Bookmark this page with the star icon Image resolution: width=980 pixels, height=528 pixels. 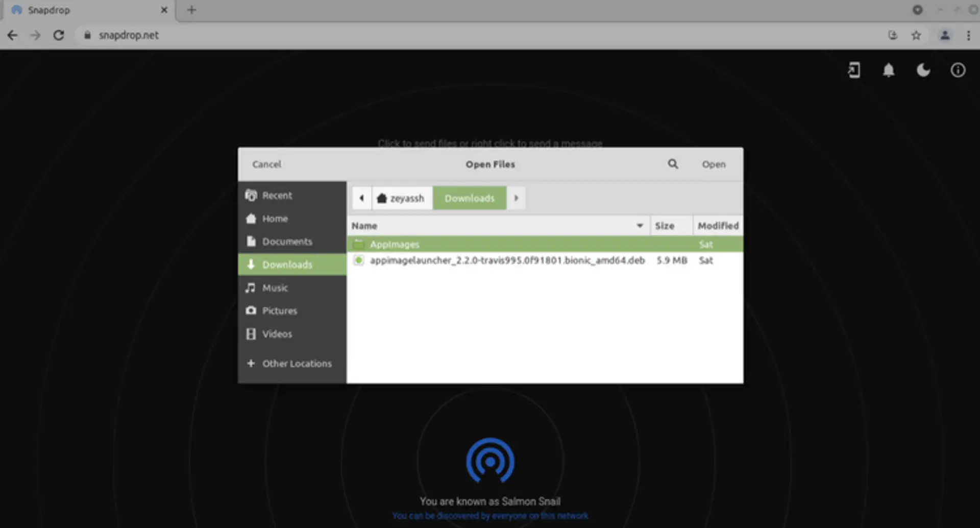coord(916,35)
